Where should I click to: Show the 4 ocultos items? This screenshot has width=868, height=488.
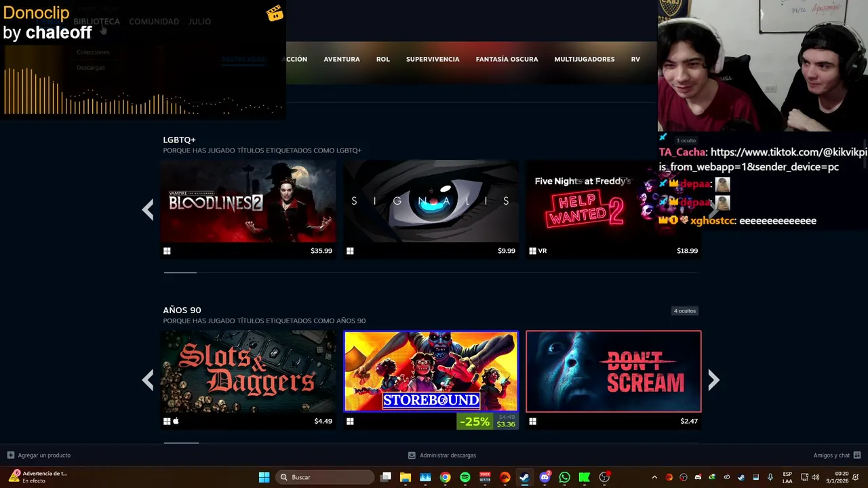pos(685,311)
